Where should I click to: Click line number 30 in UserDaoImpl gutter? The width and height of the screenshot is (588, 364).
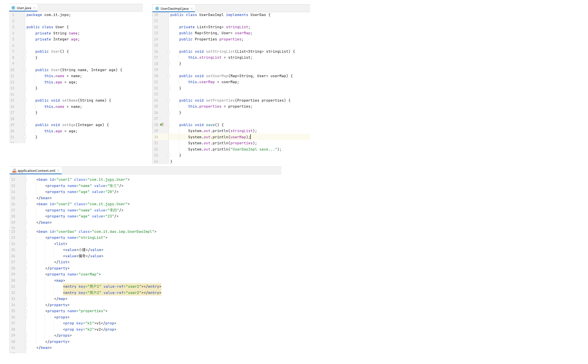[x=156, y=137]
